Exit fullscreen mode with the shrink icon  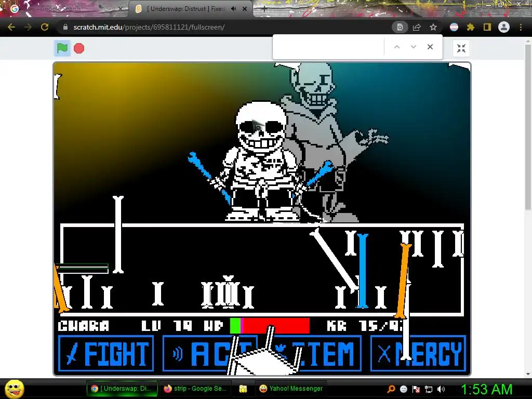461,48
